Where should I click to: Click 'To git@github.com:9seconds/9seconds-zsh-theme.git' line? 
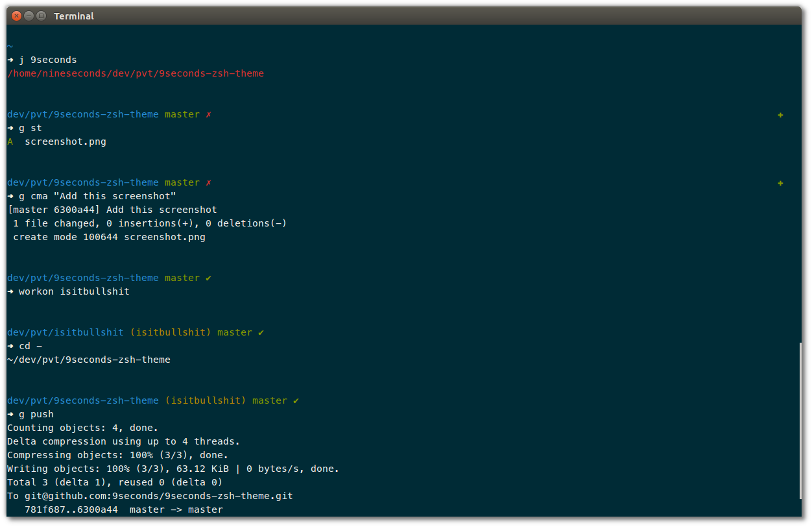pos(150,496)
